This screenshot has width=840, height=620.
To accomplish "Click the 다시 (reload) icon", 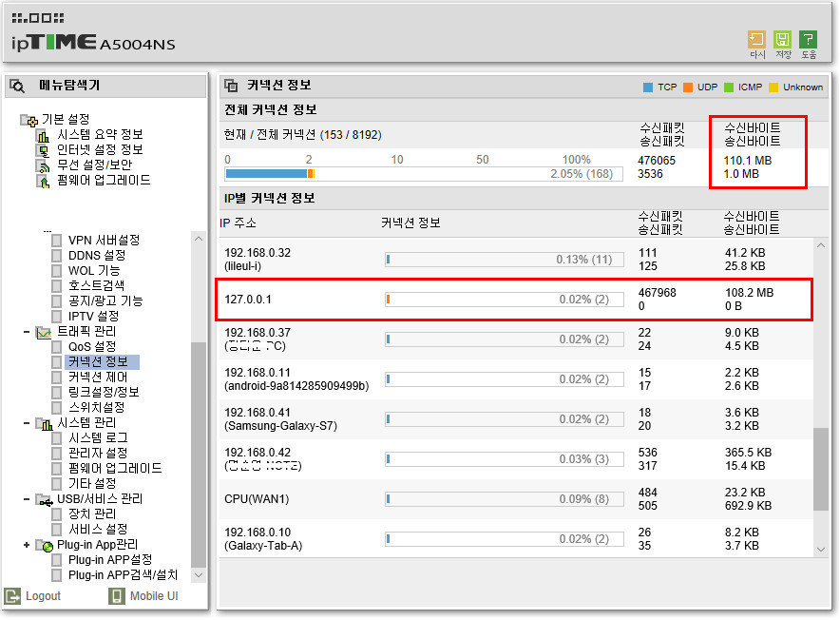I will pos(756,40).
